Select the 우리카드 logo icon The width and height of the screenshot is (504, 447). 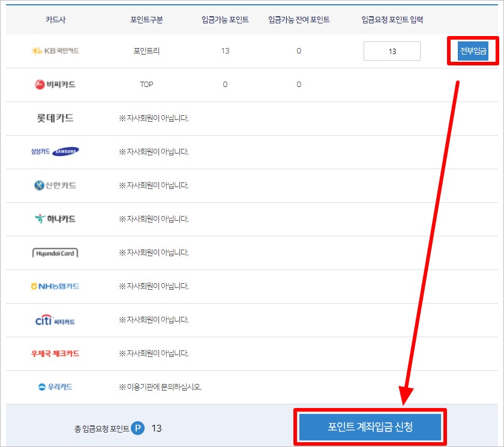pos(54,387)
